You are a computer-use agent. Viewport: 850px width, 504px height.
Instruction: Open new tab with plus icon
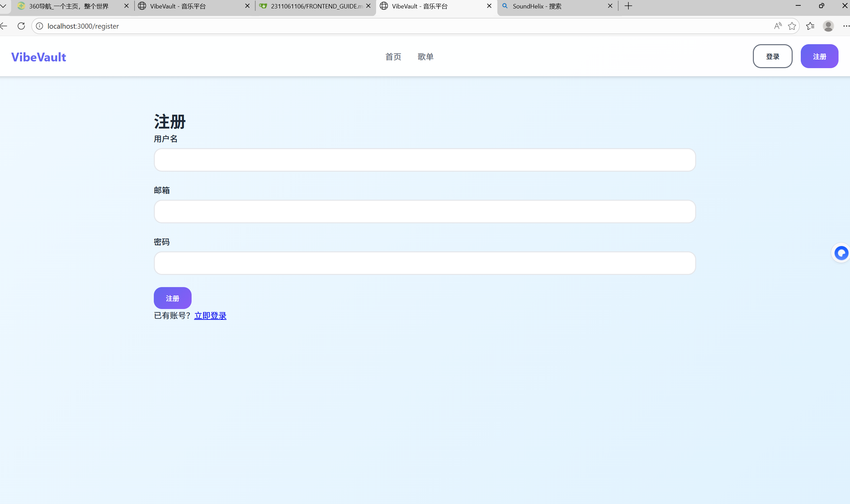(628, 6)
